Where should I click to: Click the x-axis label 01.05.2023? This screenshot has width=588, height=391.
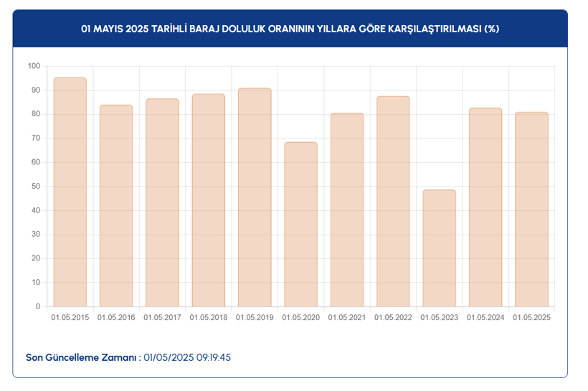(439, 317)
